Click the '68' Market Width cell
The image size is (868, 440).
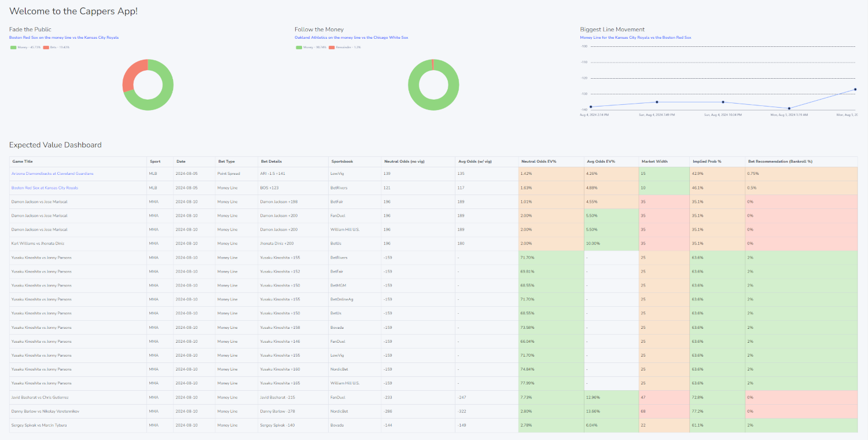pyautogui.click(x=664, y=411)
